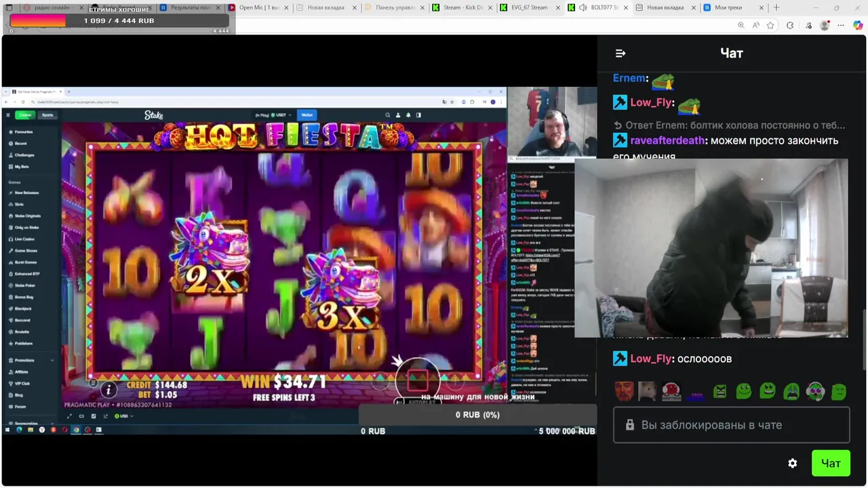Image resolution: width=868 pixels, height=488 pixels.
Task: Expand Promotions section in Stake sidebar
Action: pos(31,360)
